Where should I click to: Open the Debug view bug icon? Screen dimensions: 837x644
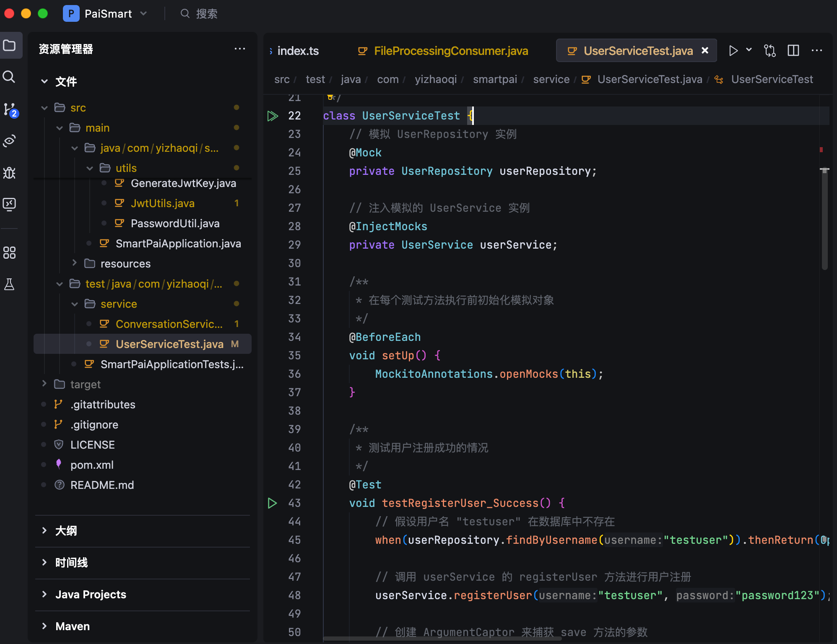[9, 172]
